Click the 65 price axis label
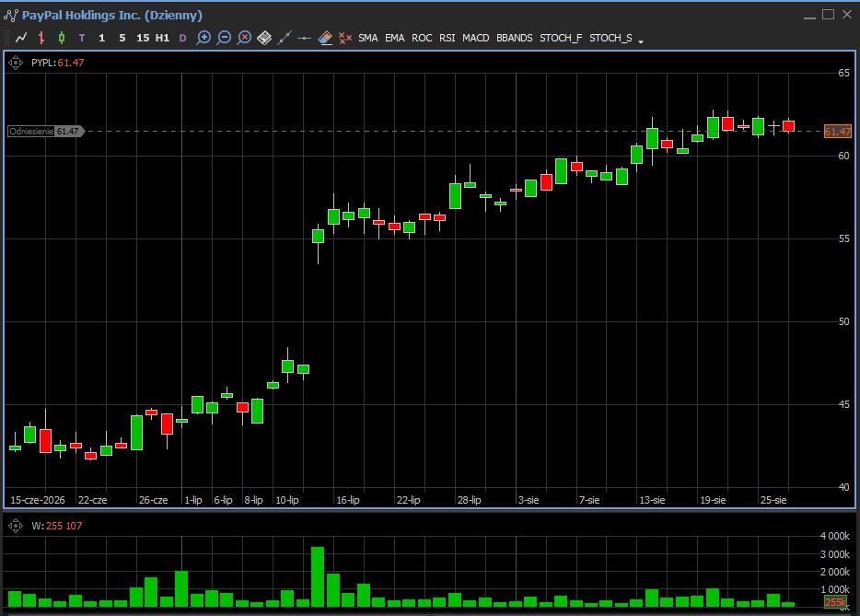The image size is (860, 616). pyautogui.click(x=843, y=73)
